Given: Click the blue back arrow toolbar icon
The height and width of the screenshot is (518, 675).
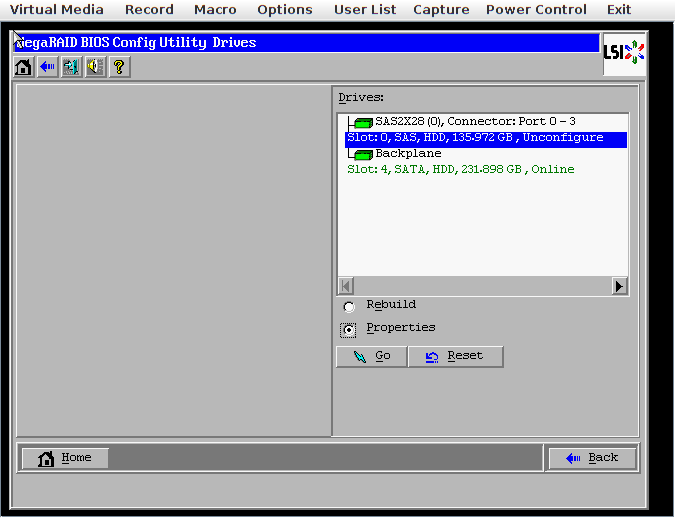Looking at the screenshot, I should pos(47,67).
